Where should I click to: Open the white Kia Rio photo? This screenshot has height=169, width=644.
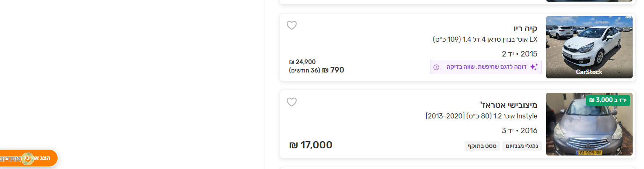(589, 47)
